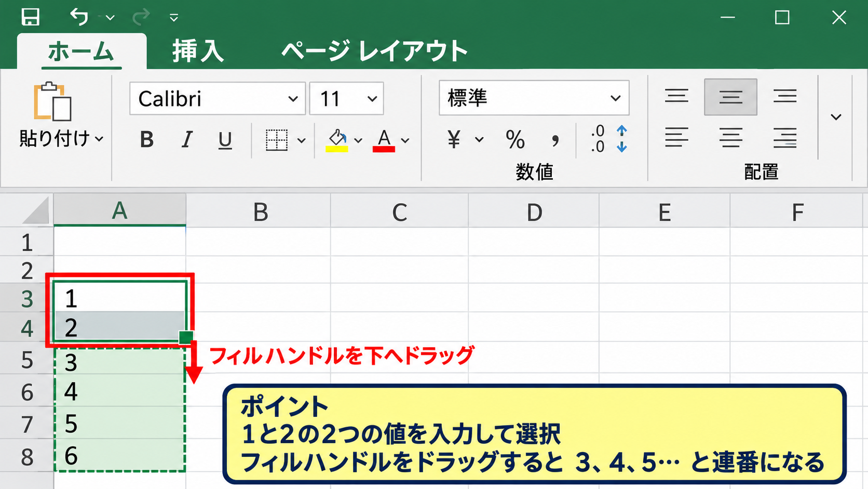Viewport: 868px width, 489px height.
Task: Increase decimal places up arrow
Action: coord(622,130)
